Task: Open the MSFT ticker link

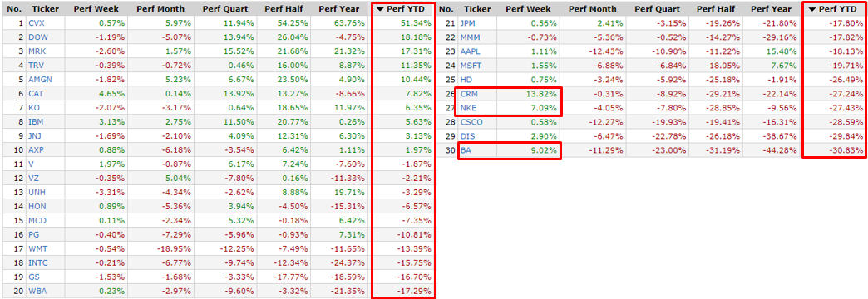Action: click(471, 66)
